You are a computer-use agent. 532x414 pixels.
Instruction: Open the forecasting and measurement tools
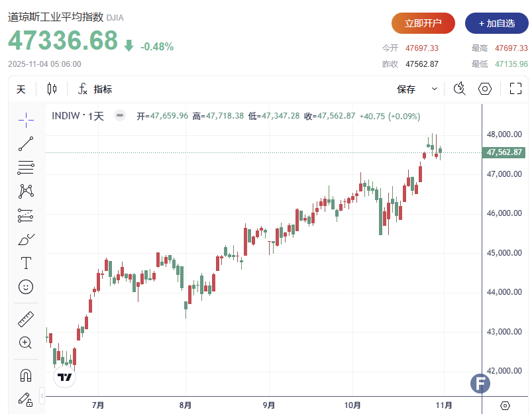click(26, 215)
